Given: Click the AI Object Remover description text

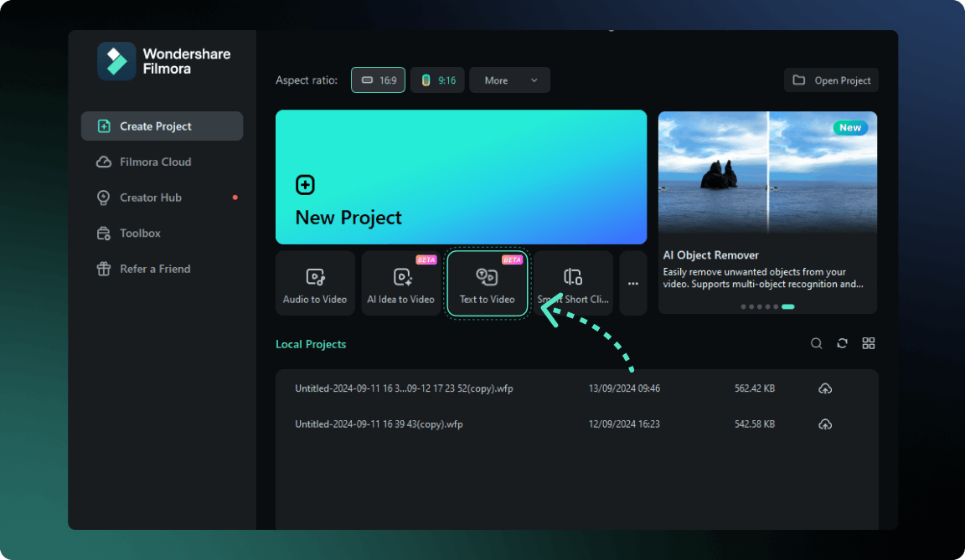Looking at the screenshot, I should pos(763,278).
